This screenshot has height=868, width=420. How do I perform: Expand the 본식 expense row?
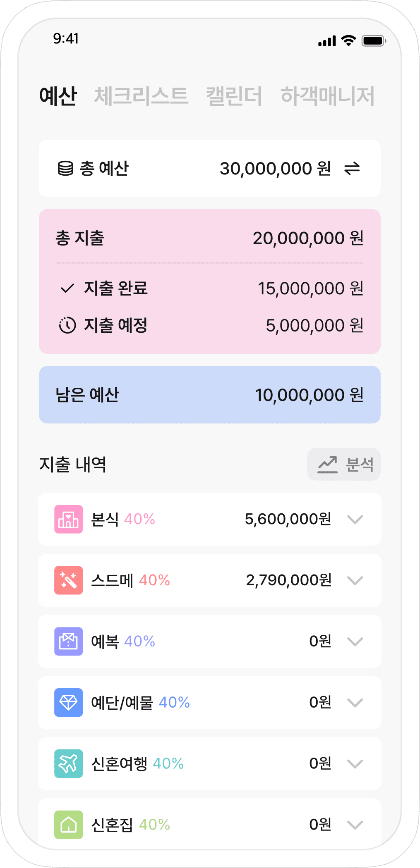pos(355,519)
